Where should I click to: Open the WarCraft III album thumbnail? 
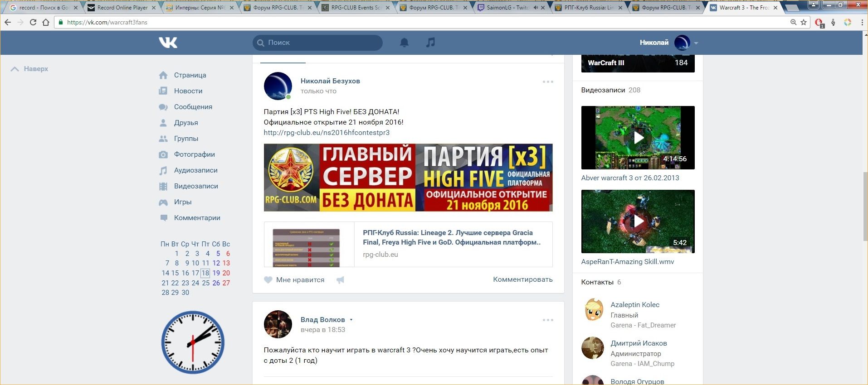coord(638,63)
